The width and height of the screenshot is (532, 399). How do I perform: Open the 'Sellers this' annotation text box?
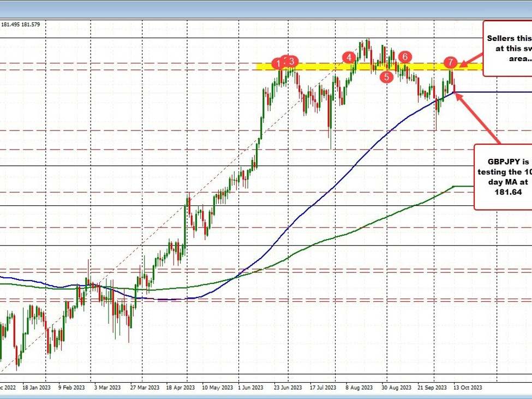(507, 48)
